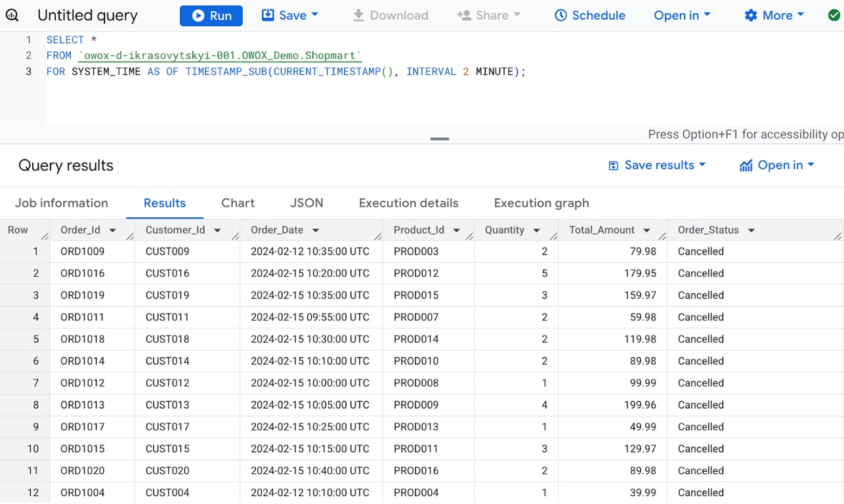Expand the Query results Open in menu

point(776,165)
